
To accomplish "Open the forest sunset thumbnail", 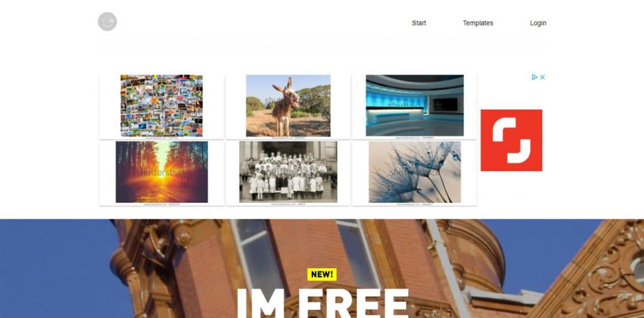I will tap(162, 172).
